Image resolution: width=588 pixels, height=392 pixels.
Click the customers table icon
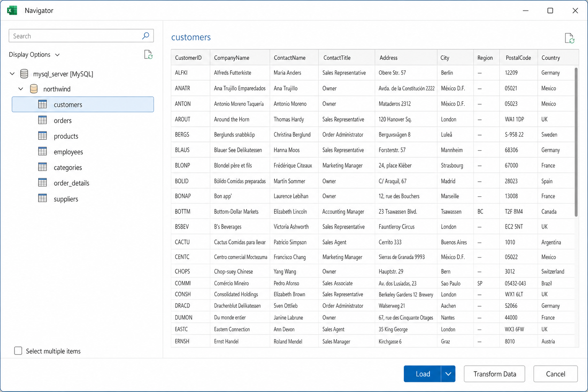tap(42, 104)
